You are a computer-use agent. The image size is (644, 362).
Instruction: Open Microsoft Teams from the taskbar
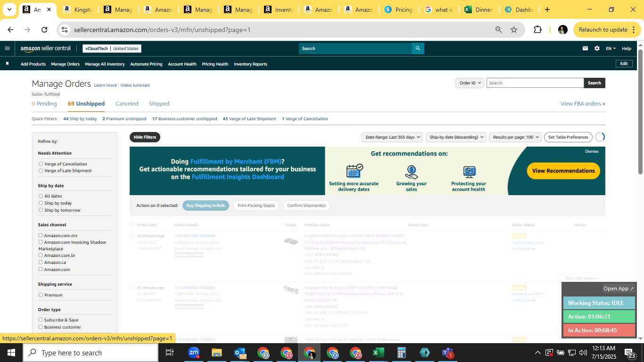(447, 353)
